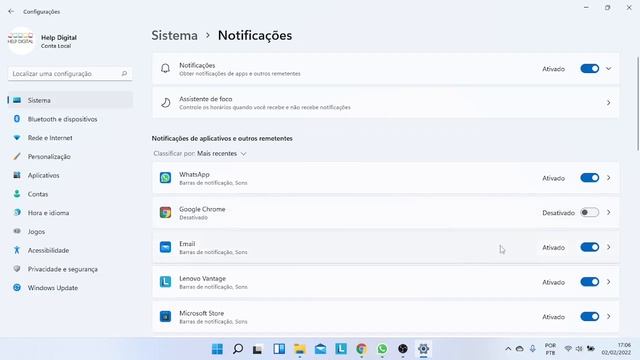640x360 pixels.
Task: Click the Email app icon in list
Action: [165, 247]
